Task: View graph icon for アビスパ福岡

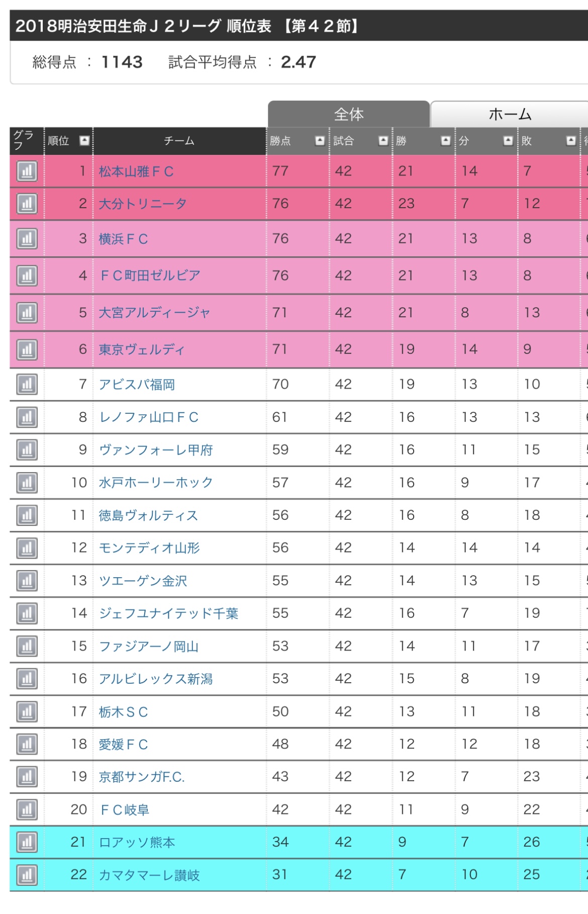Action: (27, 385)
